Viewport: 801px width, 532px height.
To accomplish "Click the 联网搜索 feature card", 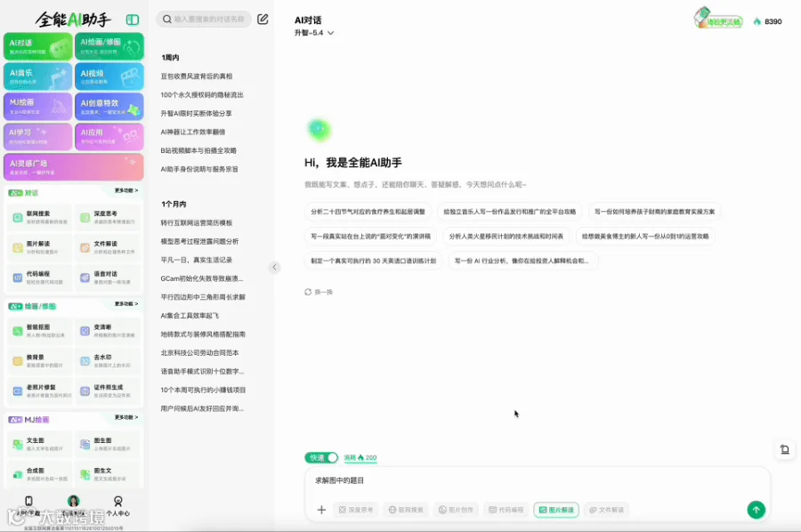I will (x=40, y=217).
